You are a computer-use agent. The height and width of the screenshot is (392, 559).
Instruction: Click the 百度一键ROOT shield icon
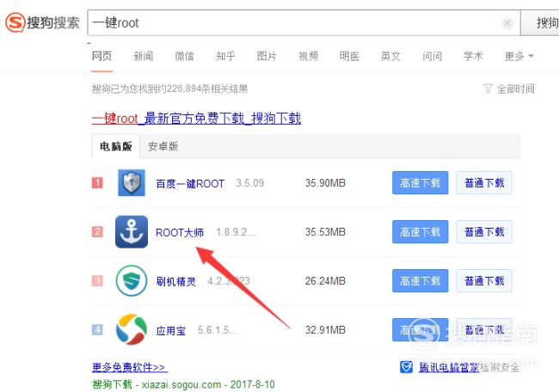[132, 183]
